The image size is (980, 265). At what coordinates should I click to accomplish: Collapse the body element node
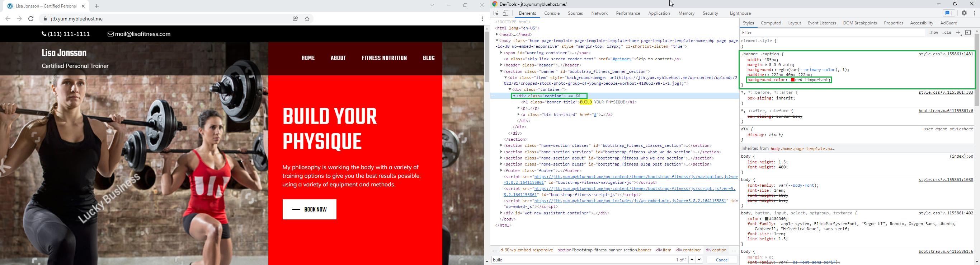(497, 41)
